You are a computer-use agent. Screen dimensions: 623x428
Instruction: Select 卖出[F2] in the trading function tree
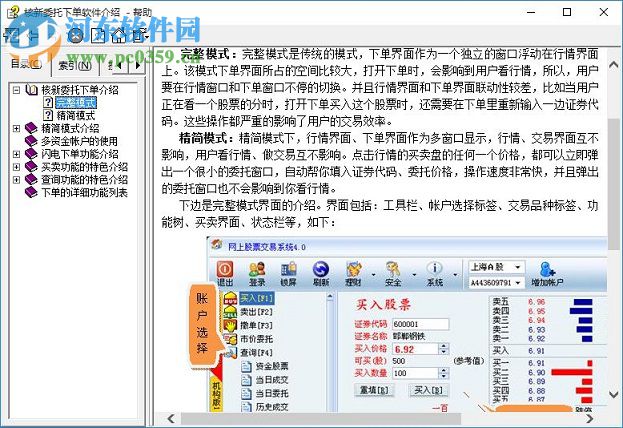tap(257, 312)
